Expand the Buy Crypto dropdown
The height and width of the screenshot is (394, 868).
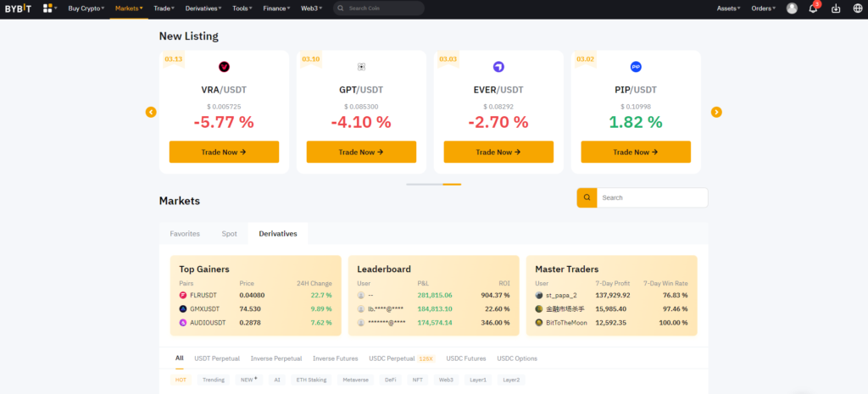click(86, 8)
